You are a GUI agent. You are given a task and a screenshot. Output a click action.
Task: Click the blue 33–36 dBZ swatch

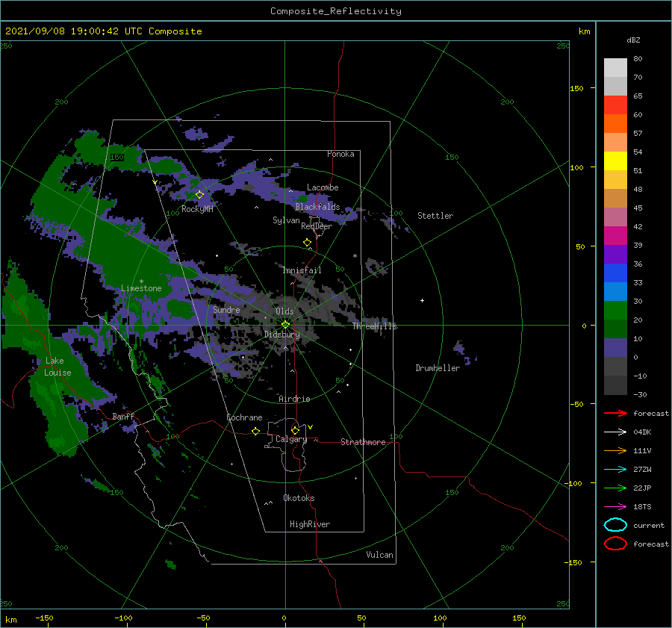pyautogui.click(x=615, y=273)
